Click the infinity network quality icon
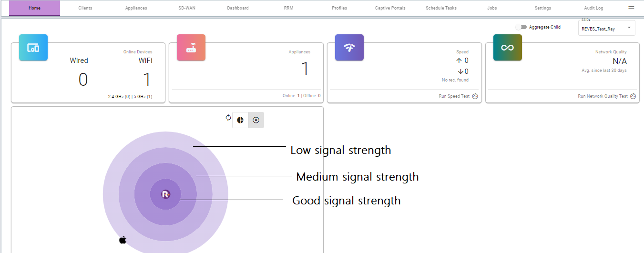Viewport: 644px width, 253px height. click(507, 48)
